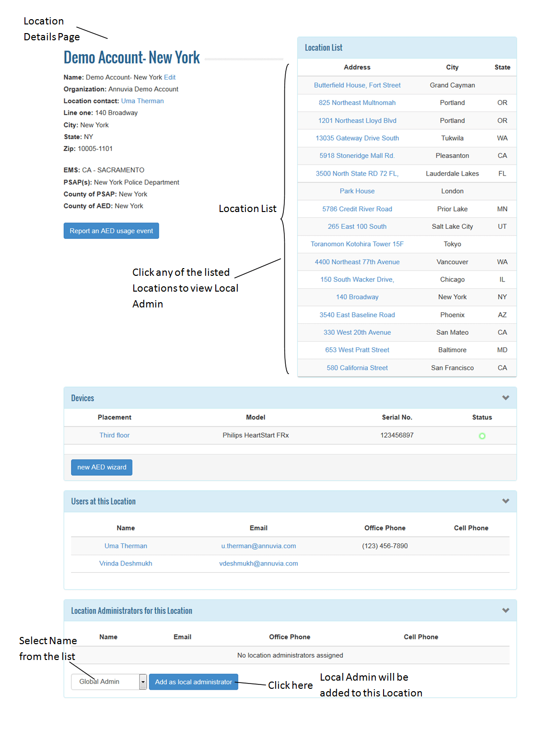Image resolution: width=560 pixels, height=754 pixels.
Task: Click the San Francisco city cell
Action: tap(452, 367)
